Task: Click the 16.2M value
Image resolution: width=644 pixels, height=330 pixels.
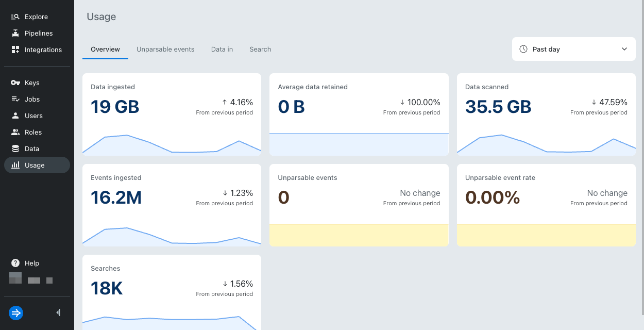Action: click(x=116, y=197)
